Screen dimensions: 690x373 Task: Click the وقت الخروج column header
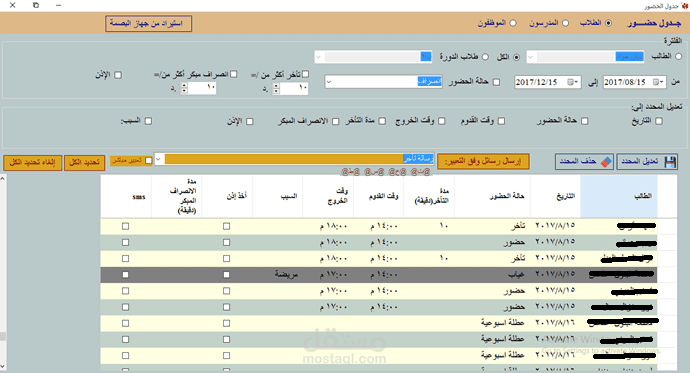pyautogui.click(x=328, y=196)
